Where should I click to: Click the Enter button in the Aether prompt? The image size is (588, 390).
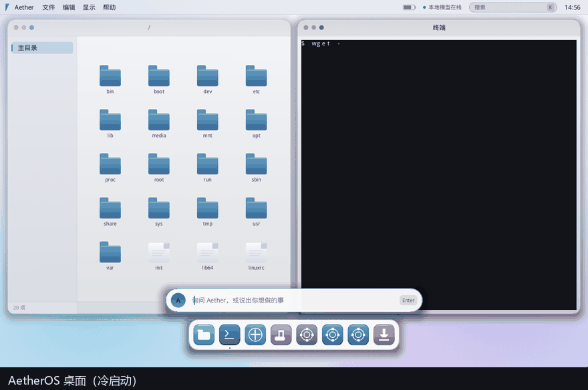click(408, 301)
